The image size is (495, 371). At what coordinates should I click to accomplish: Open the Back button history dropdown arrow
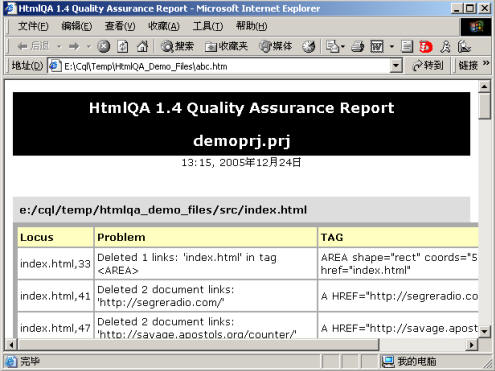click(x=59, y=46)
